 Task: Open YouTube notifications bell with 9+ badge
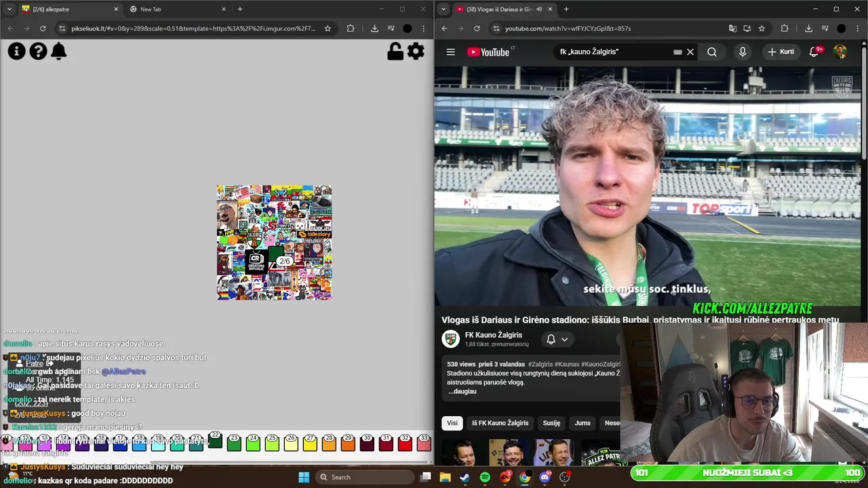pyautogui.click(x=814, y=52)
